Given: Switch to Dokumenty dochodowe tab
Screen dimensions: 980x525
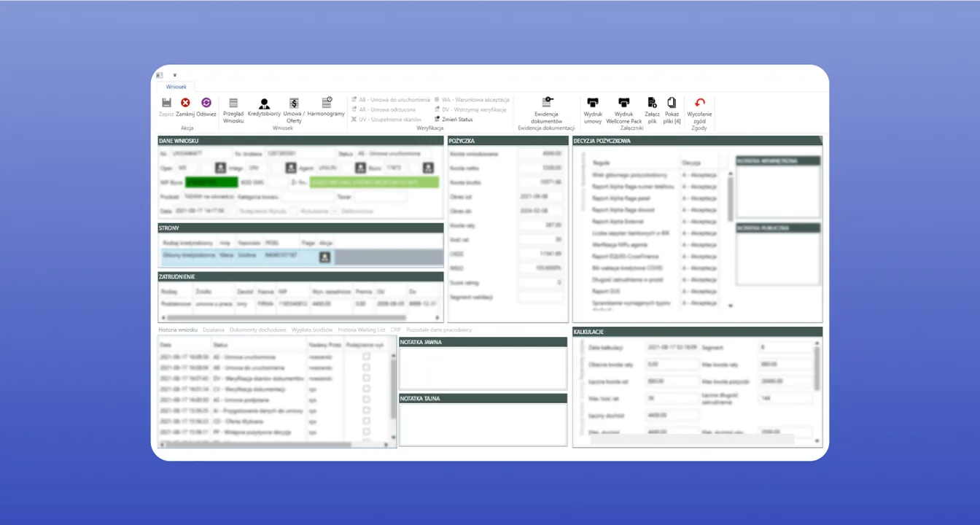Looking at the screenshot, I should [x=258, y=330].
